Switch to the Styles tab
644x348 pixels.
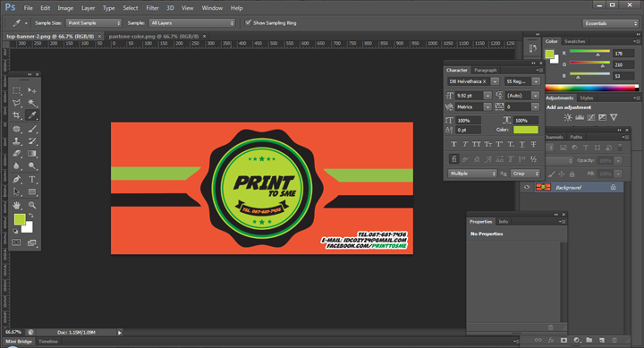click(587, 98)
